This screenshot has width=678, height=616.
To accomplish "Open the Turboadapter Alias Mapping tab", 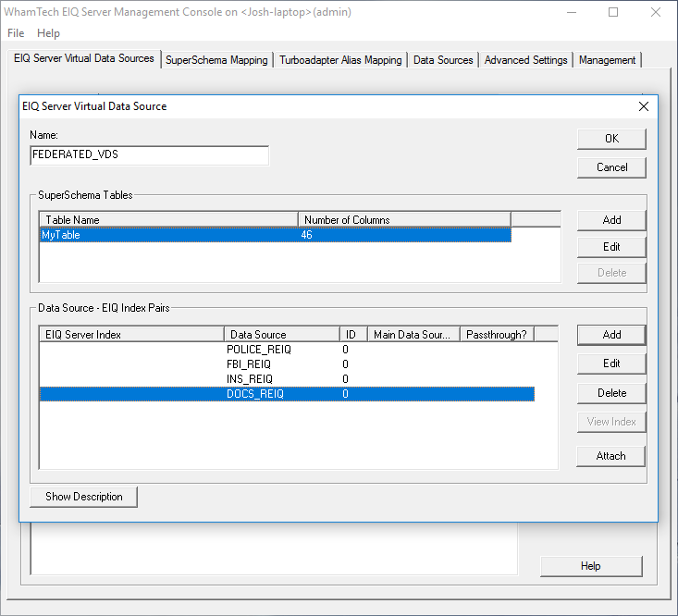I will 340,60.
